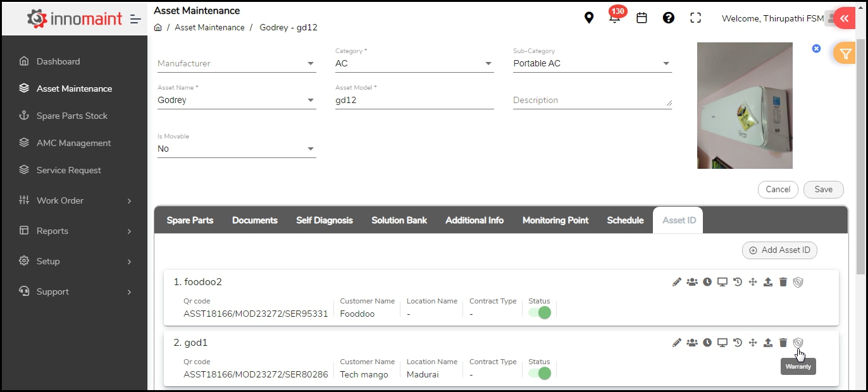Click the location pin icon in header

point(589,18)
